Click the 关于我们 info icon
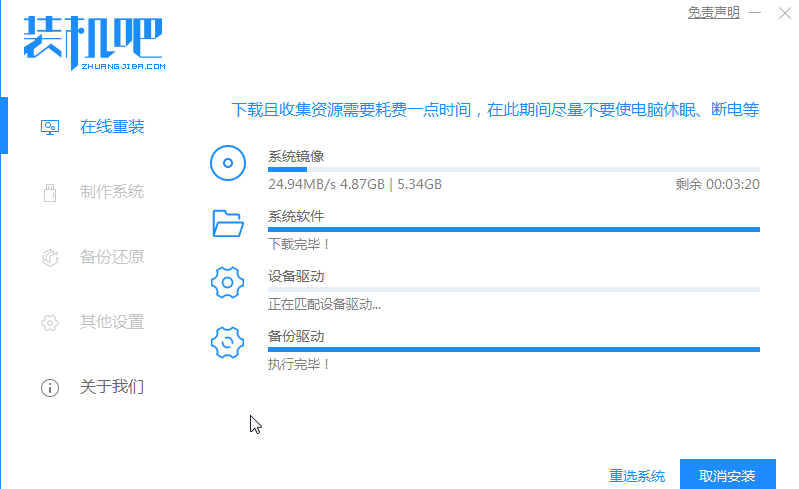799x489 pixels. pyautogui.click(x=49, y=387)
